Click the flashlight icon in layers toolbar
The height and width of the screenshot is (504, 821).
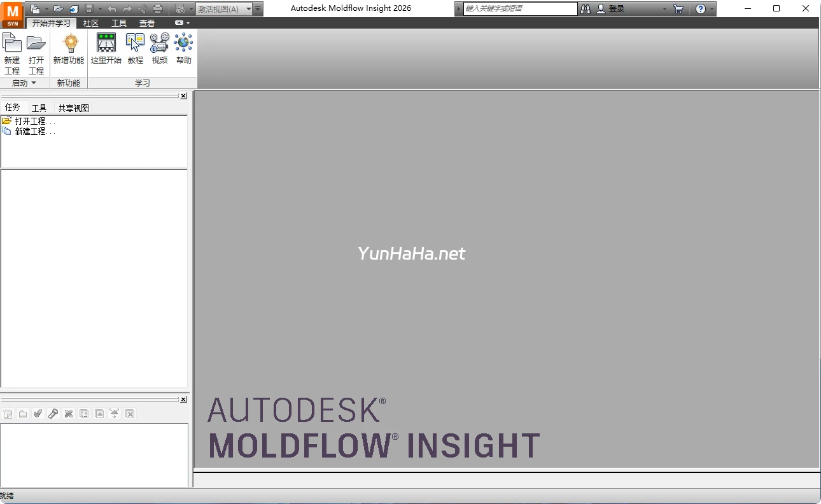(x=53, y=414)
